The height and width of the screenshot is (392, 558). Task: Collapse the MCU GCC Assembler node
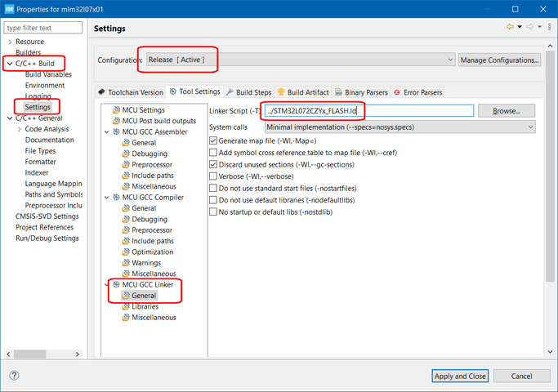(x=107, y=132)
